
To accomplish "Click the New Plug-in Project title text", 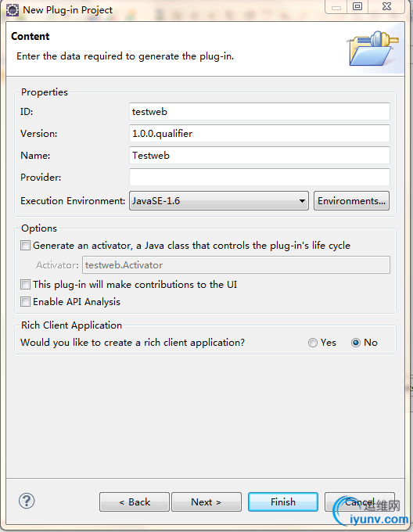I will [67, 10].
